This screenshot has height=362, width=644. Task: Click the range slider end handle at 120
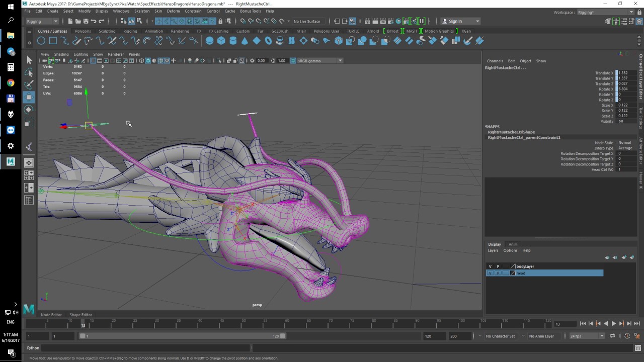point(283,336)
